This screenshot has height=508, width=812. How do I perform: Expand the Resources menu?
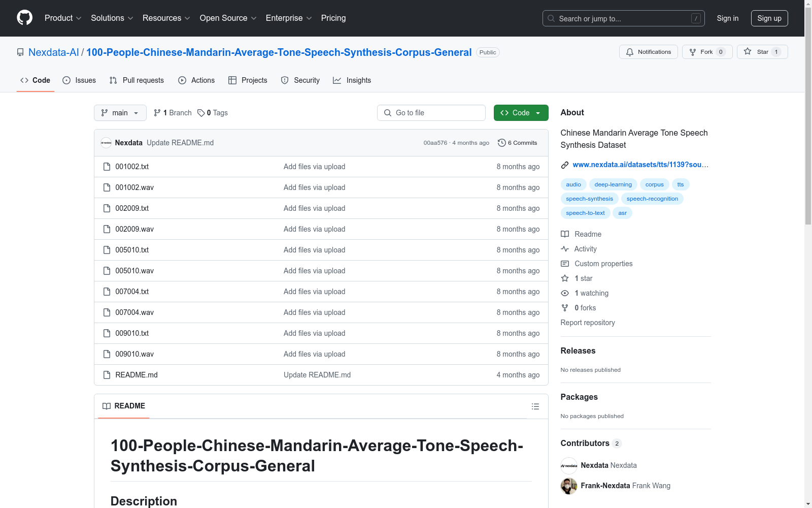tap(166, 18)
